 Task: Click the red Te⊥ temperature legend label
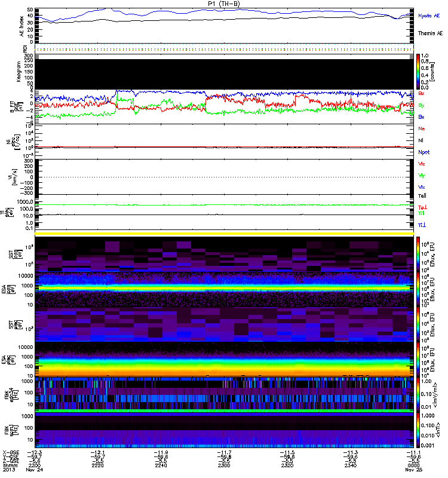point(422,207)
